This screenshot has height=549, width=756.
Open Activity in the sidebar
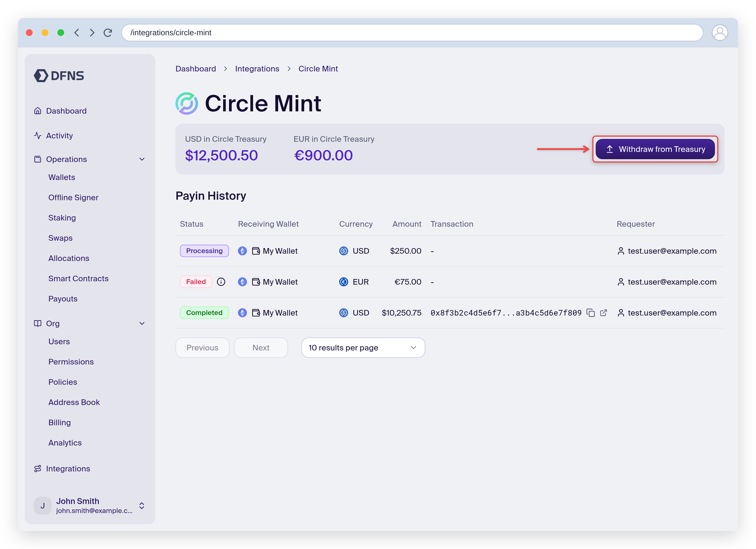point(59,136)
